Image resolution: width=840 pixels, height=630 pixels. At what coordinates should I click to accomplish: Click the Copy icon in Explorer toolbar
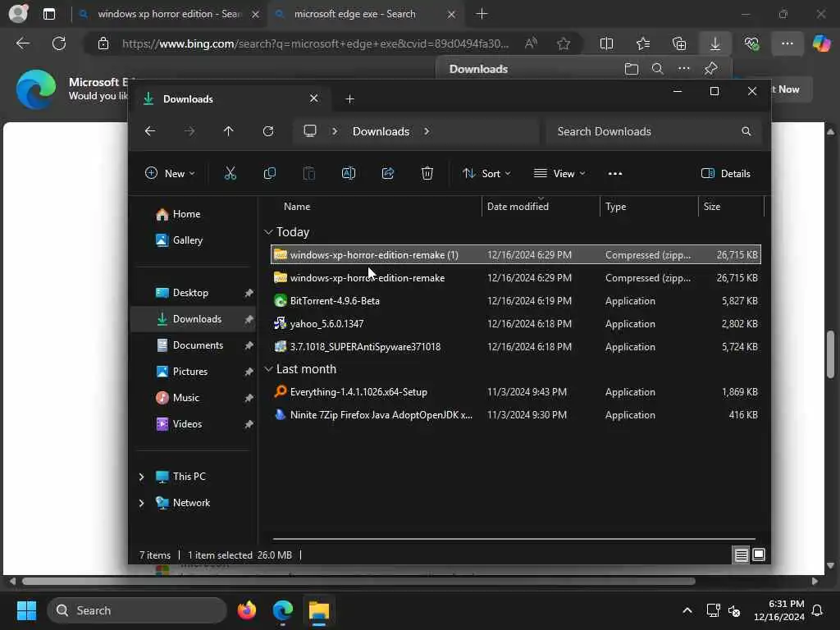pyautogui.click(x=269, y=173)
